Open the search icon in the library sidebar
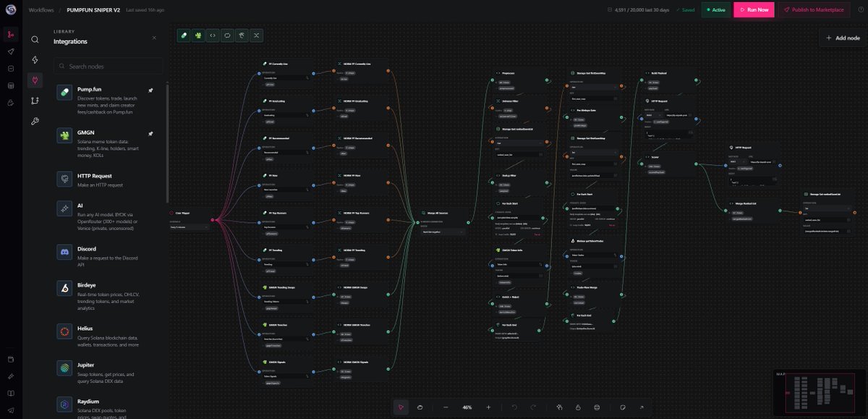This screenshot has width=868, height=419. [x=35, y=39]
